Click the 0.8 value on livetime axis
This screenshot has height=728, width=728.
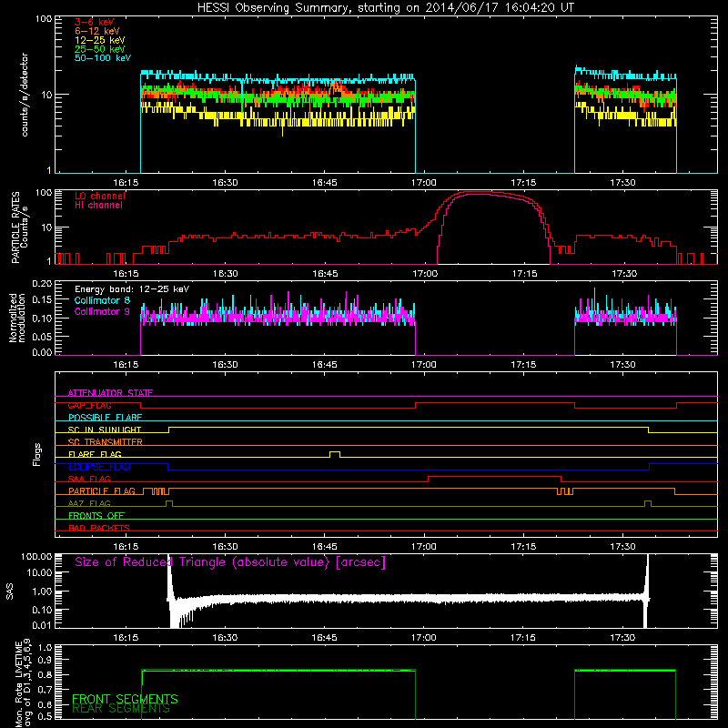[45, 674]
